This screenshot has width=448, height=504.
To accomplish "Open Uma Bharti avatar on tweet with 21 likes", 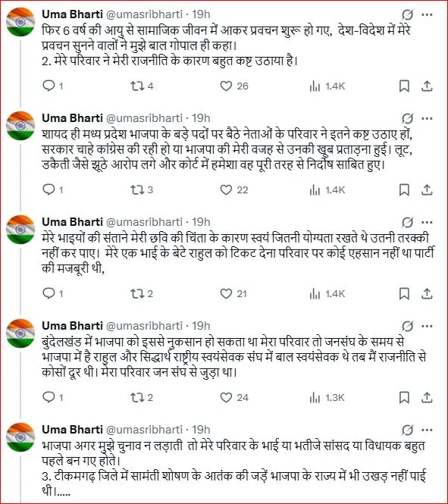I will point(20,230).
